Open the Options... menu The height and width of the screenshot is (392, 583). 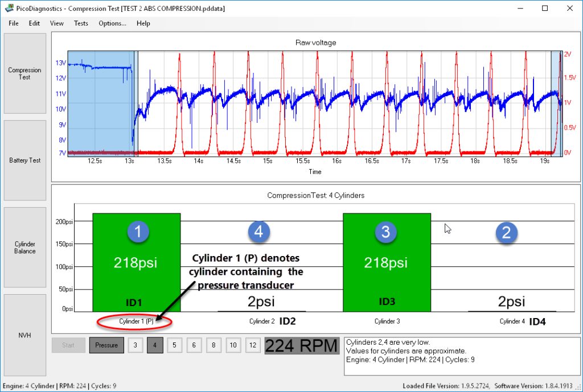click(x=112, y=23)
